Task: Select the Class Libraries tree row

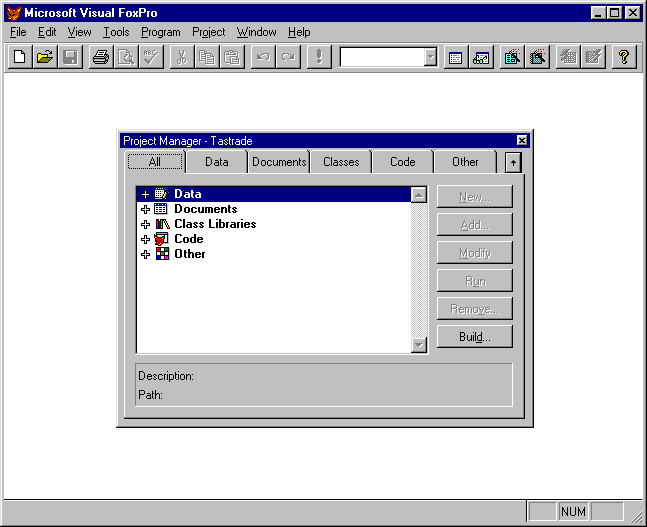Action: (x=273, y=224)
